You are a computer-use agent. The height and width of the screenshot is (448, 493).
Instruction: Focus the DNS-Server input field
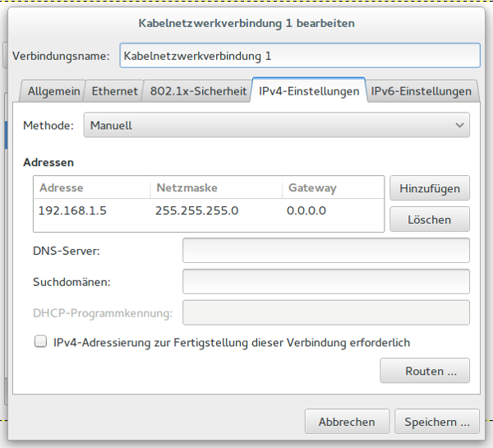click(325, 250)
